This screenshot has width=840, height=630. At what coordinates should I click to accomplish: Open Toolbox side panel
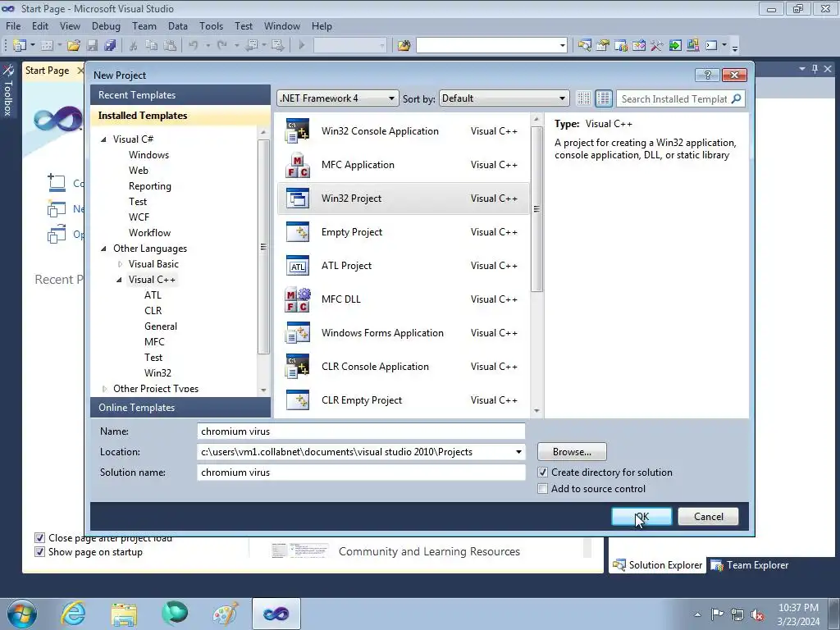8,89
